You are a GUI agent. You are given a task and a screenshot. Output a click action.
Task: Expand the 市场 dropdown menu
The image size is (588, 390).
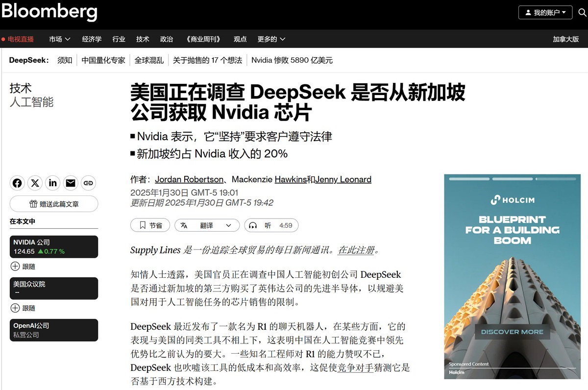tap(59, 39)
